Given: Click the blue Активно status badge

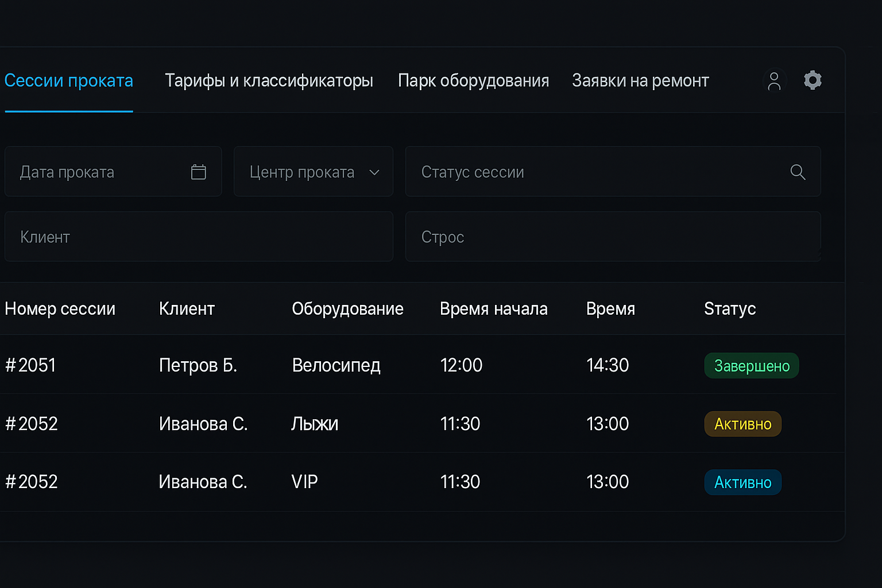Looking at the screenshot, I should (742, 482).
